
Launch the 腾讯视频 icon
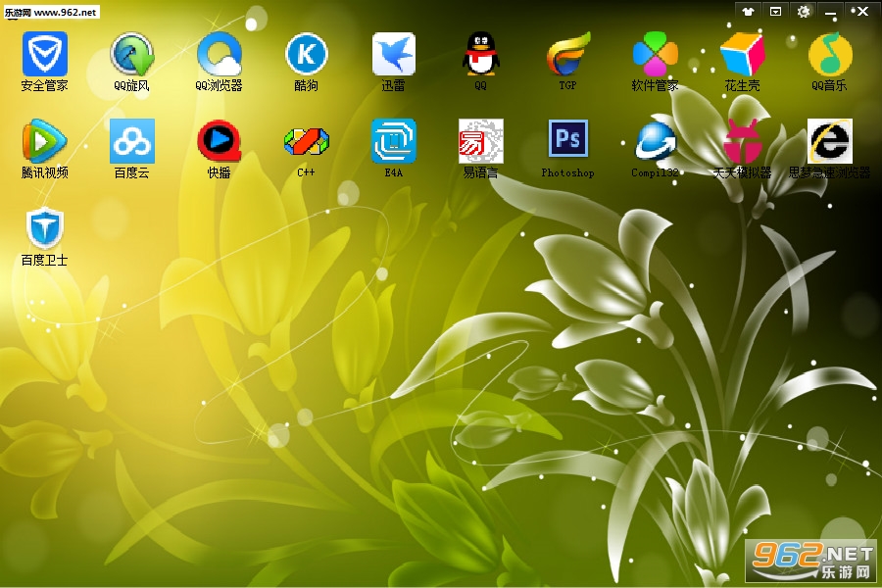[44, 141]
